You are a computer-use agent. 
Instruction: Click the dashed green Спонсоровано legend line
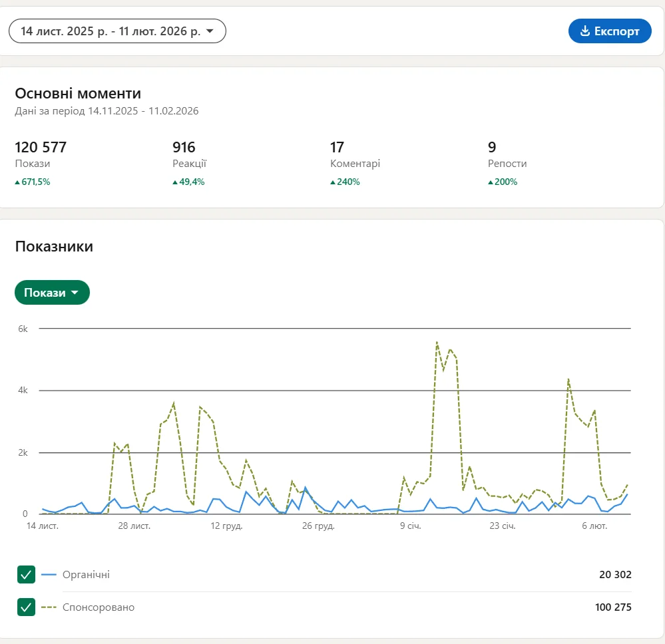(x=49, y=607)
